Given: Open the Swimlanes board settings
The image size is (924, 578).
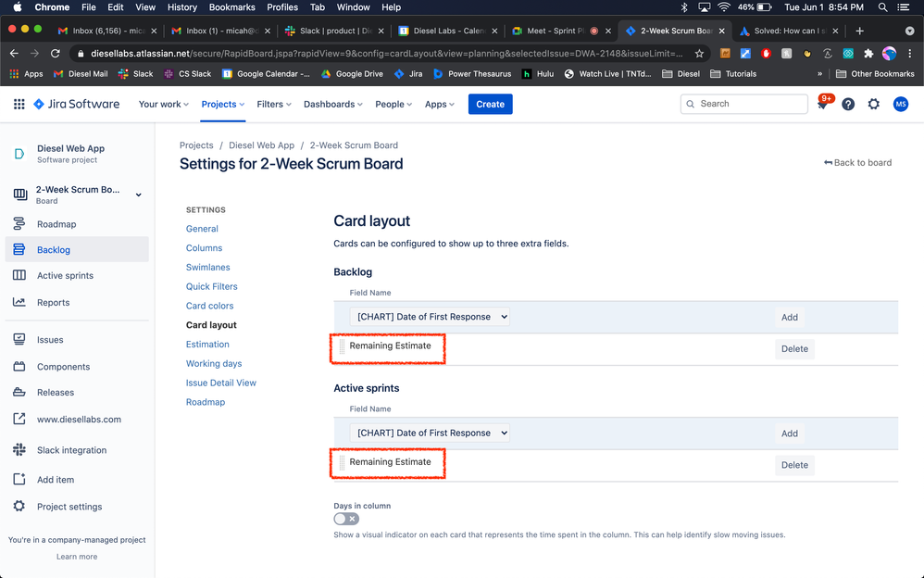Looking at the screenshot, I should coord(208,267).
